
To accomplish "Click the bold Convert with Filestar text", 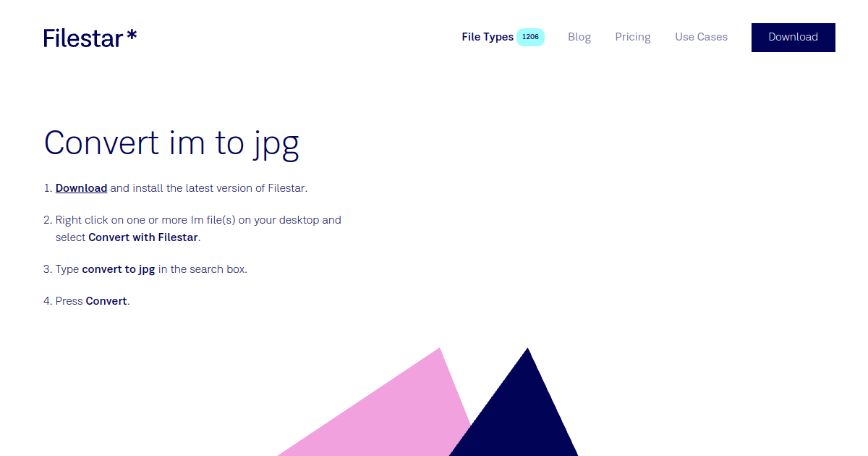I will pyautogui.click(x=142, y=237).
